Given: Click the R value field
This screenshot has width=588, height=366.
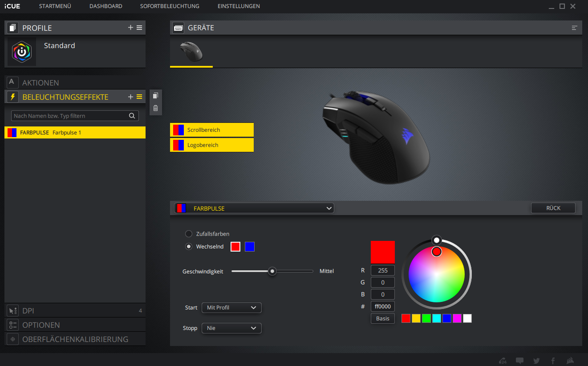Looking at the screenshot, I should tap(383, 270).
